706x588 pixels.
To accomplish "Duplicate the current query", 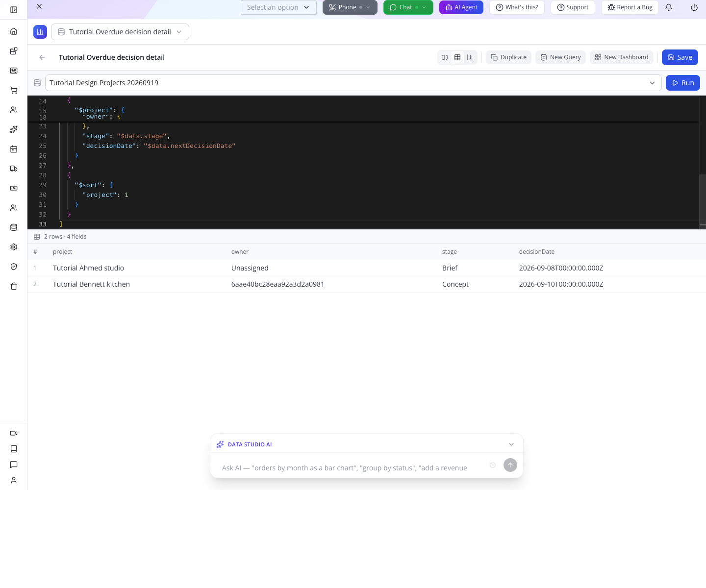I will click(508, 57).
